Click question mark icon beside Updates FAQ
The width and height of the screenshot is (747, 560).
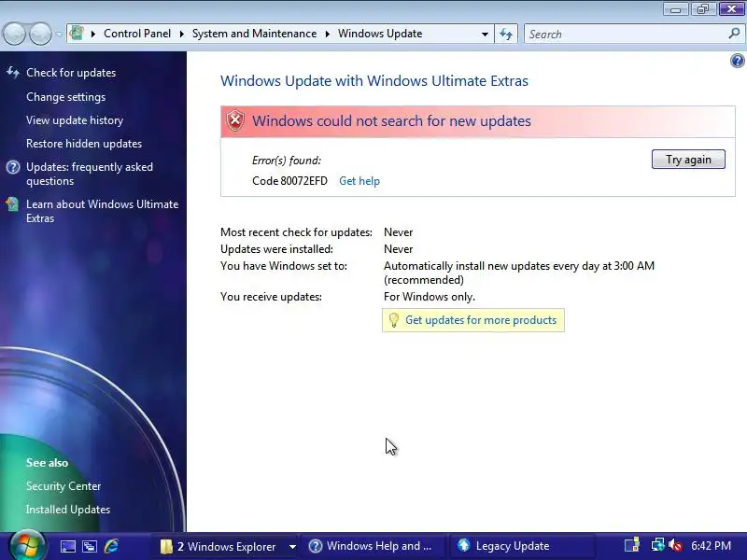[x=13, y=167]
